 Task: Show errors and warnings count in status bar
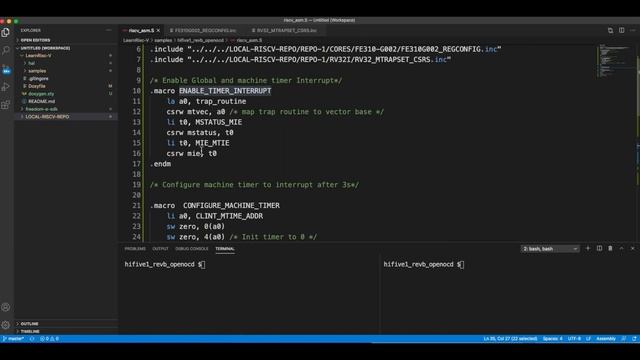(49, 339)
